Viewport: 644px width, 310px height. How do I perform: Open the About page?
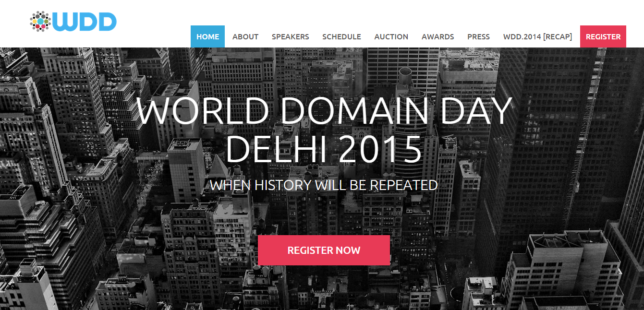(245, 36)
